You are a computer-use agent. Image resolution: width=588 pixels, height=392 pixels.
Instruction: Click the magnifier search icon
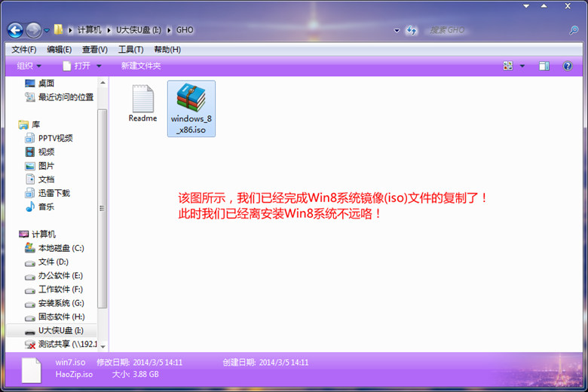coord(574,30)
